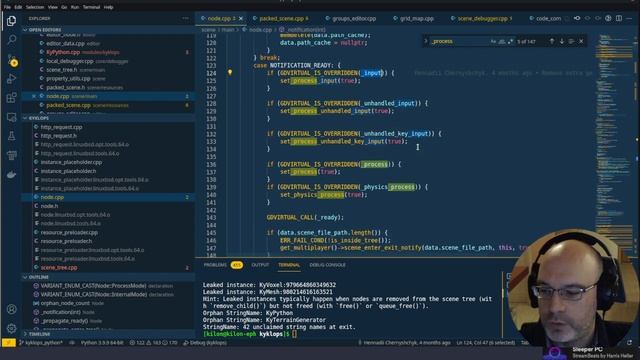
Task: Go to previous find match arrow
Action: pyautogui.click(x=552, y=41)
